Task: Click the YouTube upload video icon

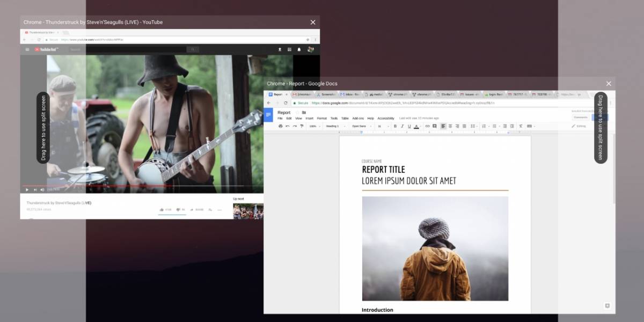Action: coord(280,49)
